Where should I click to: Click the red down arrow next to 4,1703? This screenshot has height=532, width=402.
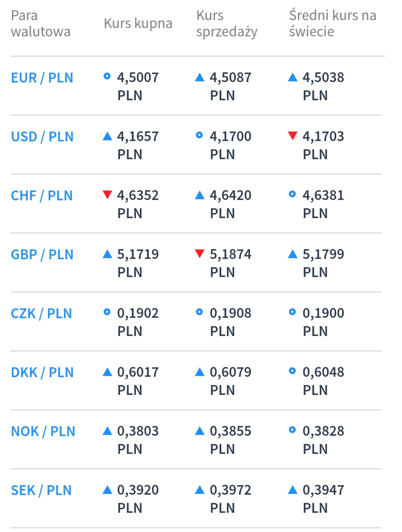[293, 136]
